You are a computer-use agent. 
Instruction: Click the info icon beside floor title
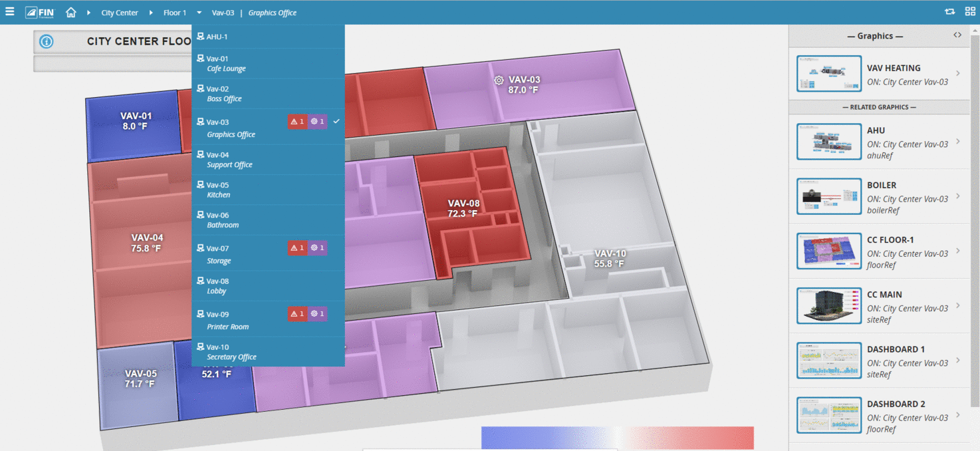pos(47,42)
